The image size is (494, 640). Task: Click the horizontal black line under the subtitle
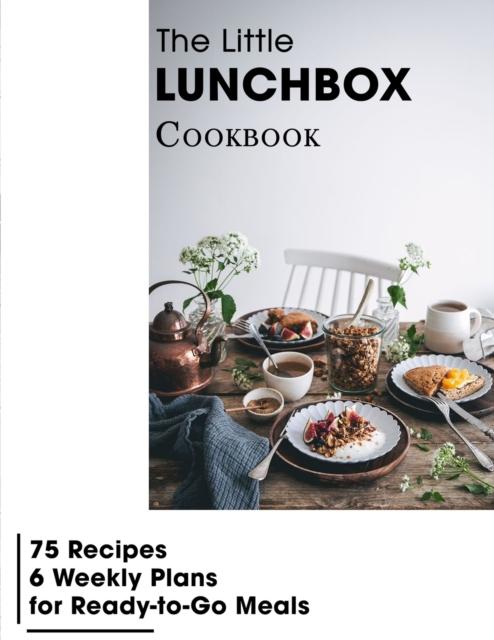90,631
